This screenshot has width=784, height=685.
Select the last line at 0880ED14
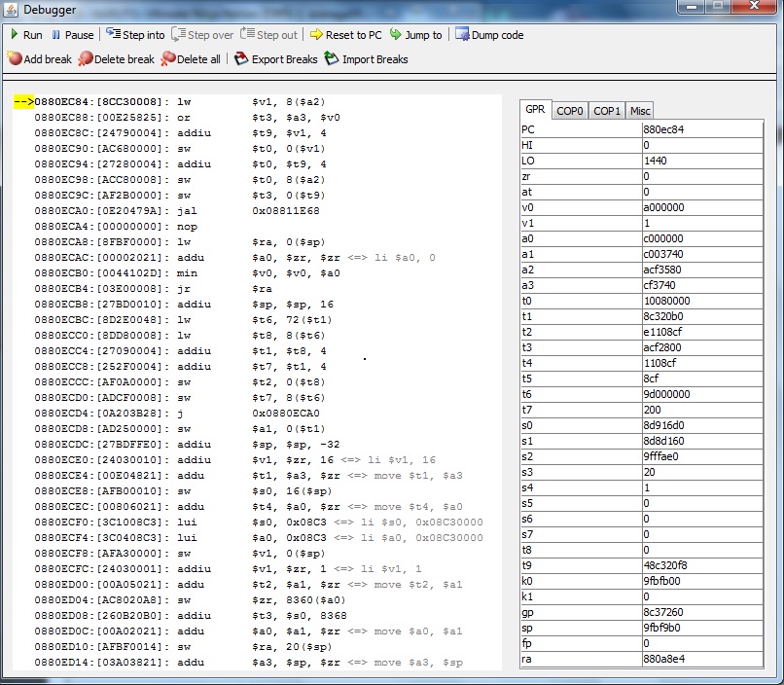click(248, 663)
